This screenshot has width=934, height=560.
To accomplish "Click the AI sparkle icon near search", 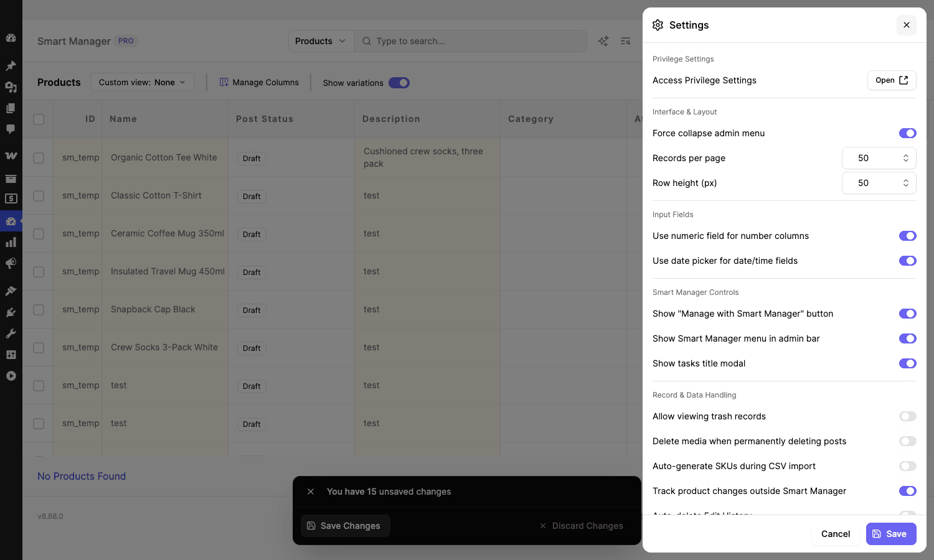I will (603, 41).
